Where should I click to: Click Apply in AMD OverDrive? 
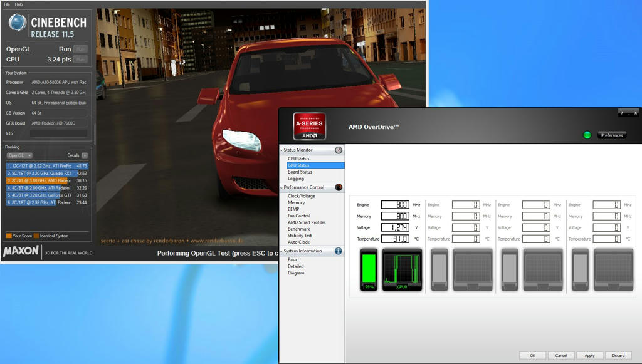589,355
